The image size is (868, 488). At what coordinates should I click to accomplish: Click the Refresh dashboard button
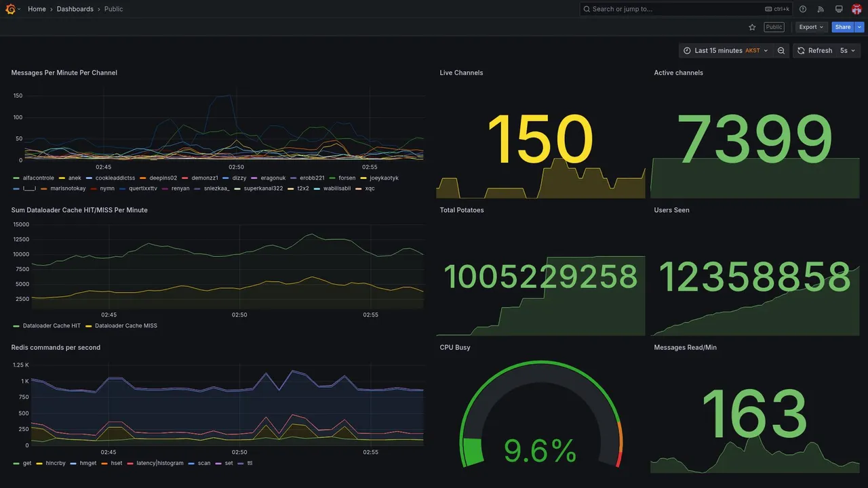click(x=814, y=51)
